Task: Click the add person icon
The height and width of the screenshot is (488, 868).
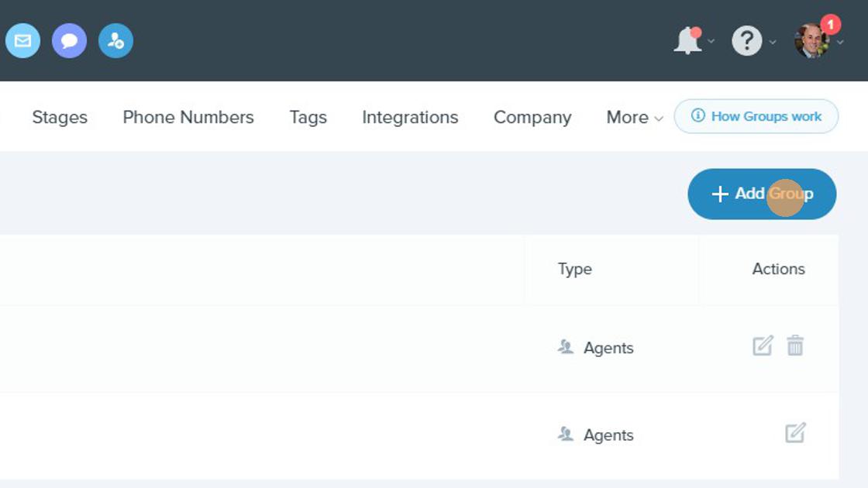Action: (115, 40)
